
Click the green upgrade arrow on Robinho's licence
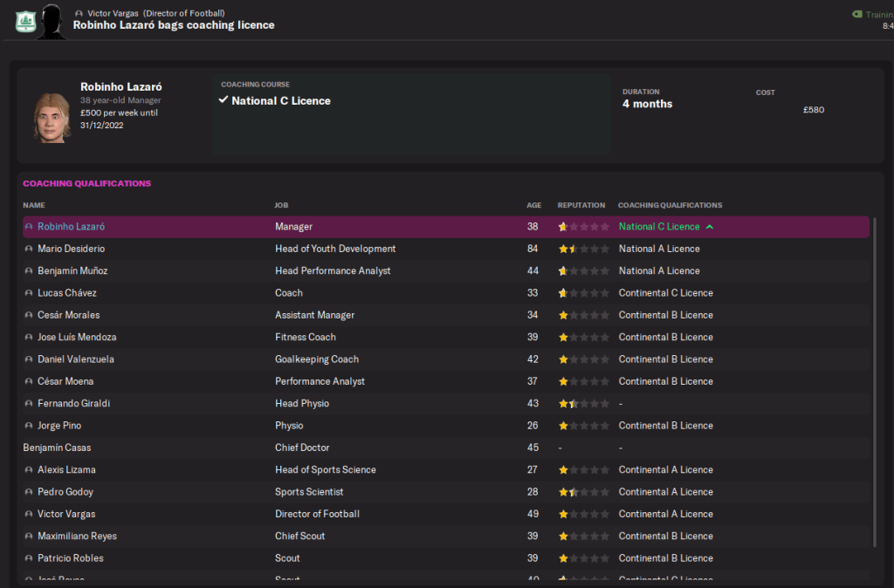[710, 227]
